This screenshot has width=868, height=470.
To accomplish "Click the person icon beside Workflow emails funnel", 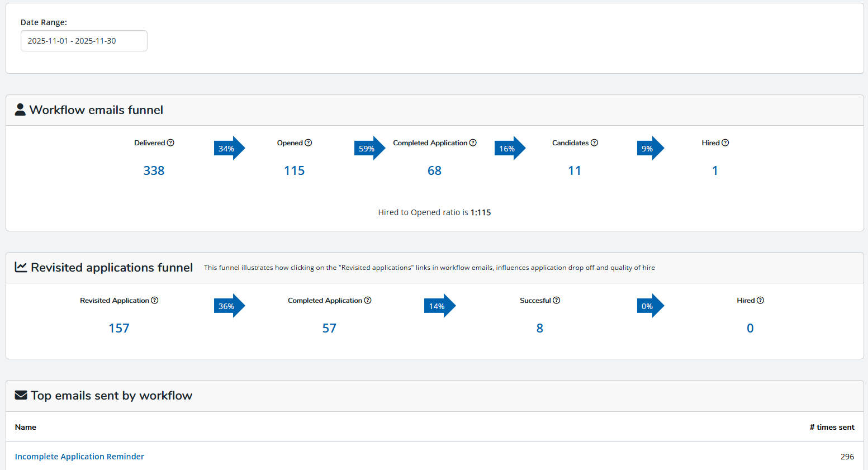I will click(20, 110).
